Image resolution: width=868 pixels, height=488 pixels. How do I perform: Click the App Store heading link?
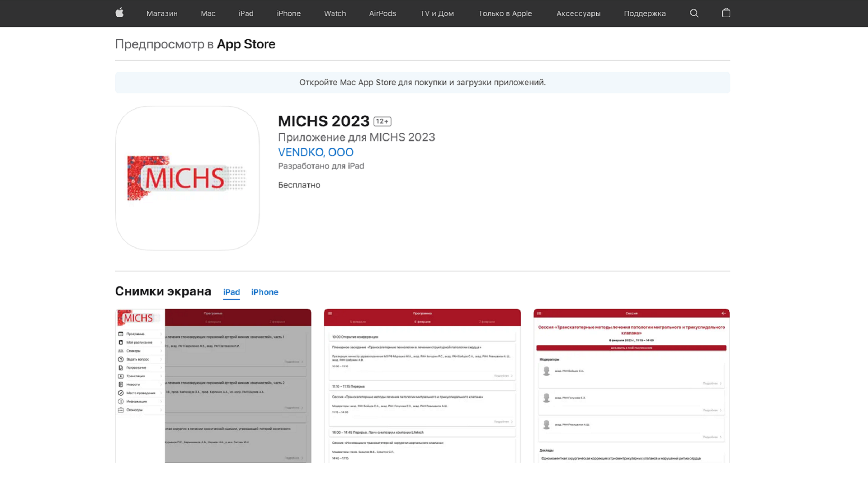point(246,44)
